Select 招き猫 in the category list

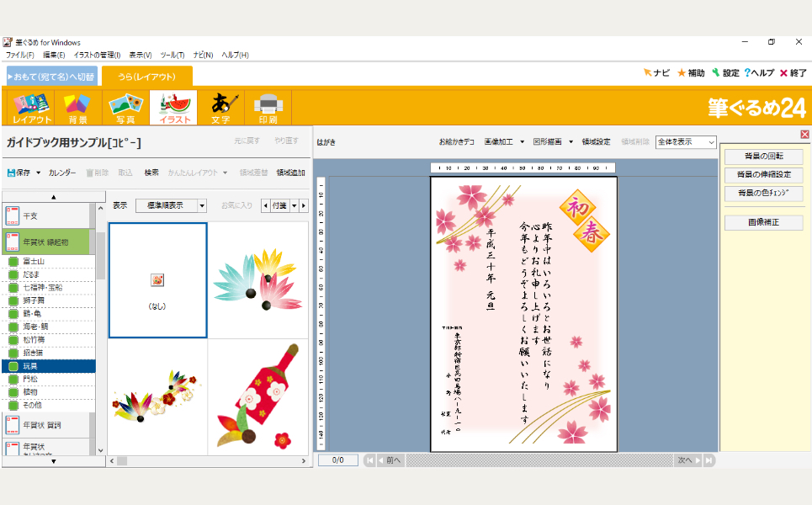(x=49, y=353)
